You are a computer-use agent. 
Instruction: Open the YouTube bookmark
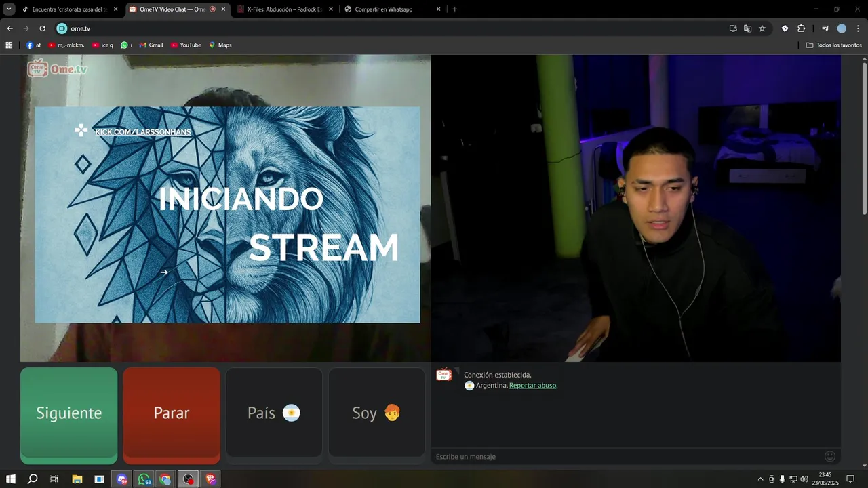(x=186, y=45)
